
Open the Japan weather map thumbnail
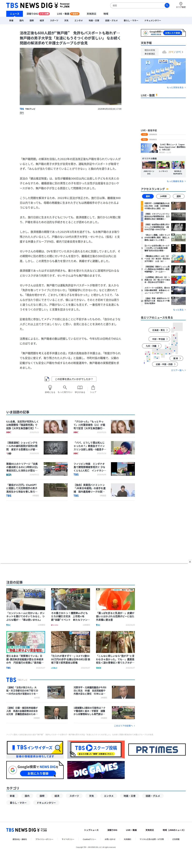[x=163, y=71]
